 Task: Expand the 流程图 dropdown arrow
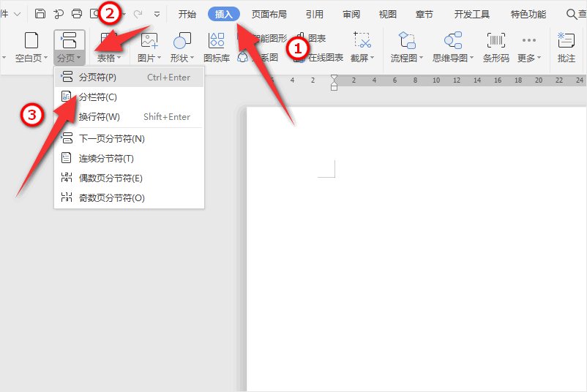tap(421, 58)
